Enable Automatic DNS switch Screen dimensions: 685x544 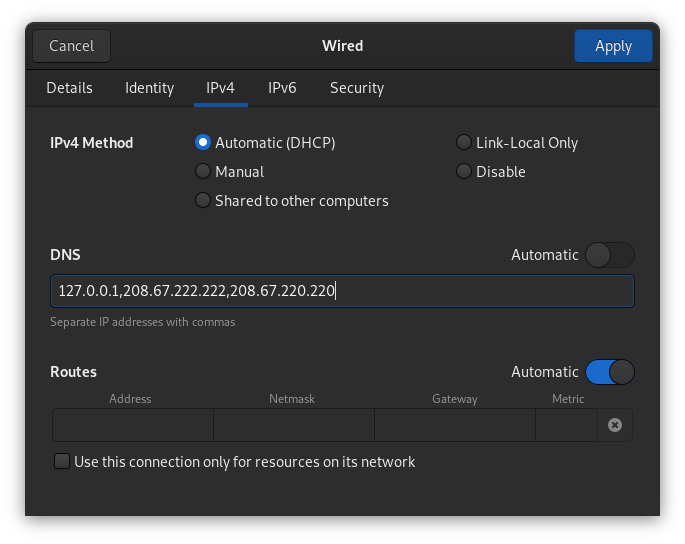609,255
